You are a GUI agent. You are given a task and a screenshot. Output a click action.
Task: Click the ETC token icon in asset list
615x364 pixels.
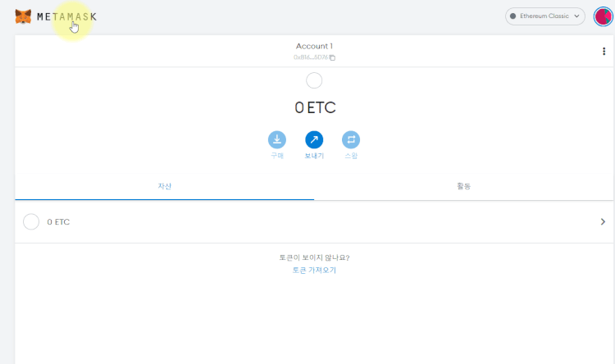pos(31,221)
